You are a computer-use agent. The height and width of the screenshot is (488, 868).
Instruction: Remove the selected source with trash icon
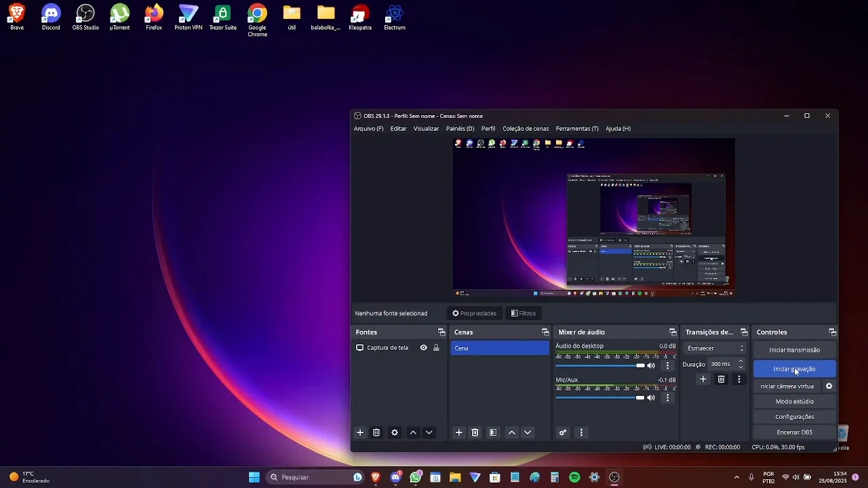pyautogui.click(x=376, y=432)
